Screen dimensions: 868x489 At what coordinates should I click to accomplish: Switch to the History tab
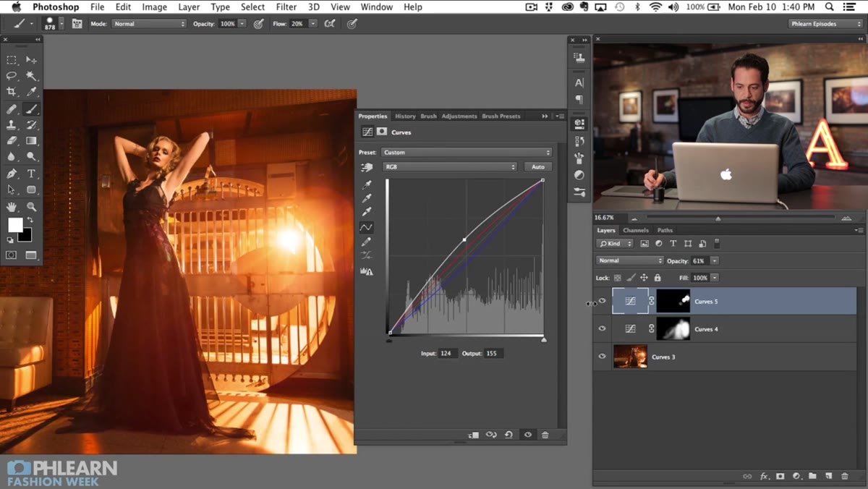(405, 116)
